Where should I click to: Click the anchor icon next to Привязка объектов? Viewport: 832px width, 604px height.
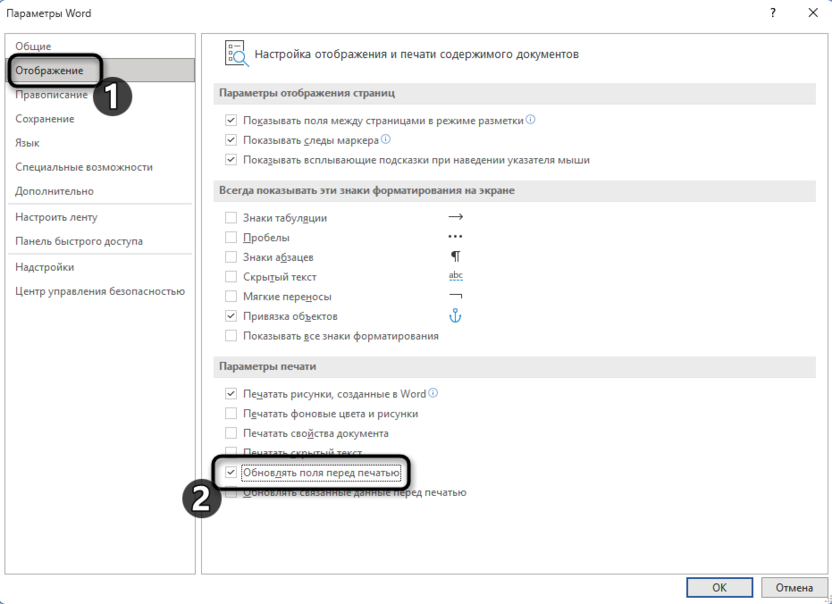click(x=455, y=314)
